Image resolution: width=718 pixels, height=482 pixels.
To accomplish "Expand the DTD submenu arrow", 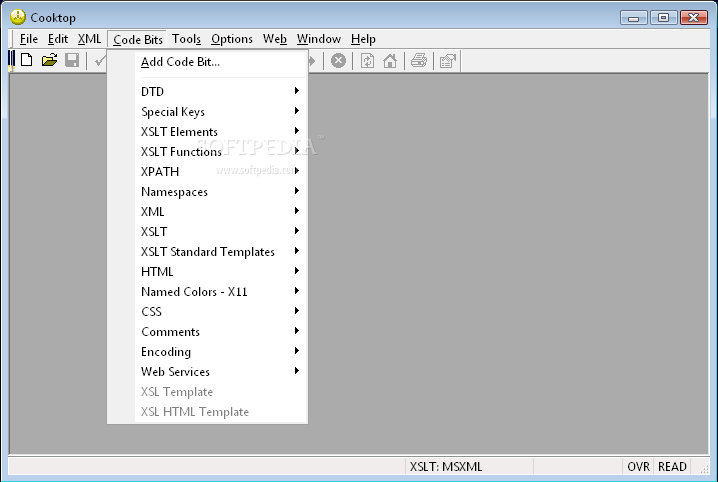I will tap(297, 91).
